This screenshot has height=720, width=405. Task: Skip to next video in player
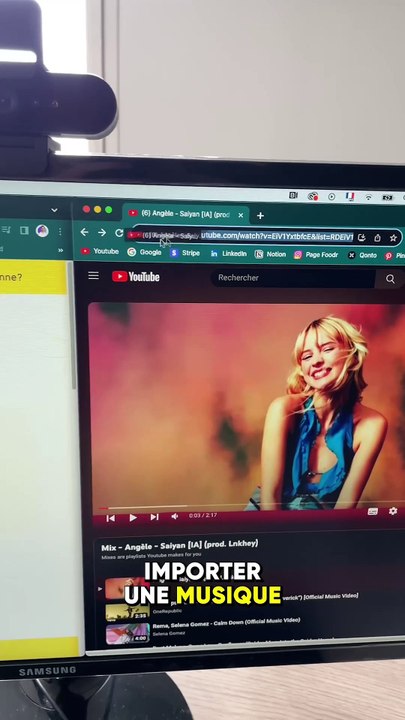click(154, 517)
